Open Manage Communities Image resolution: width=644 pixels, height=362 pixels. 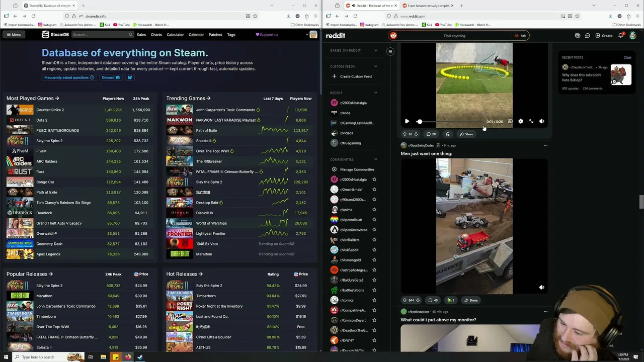pyautogui.click(x=353, y=169)
